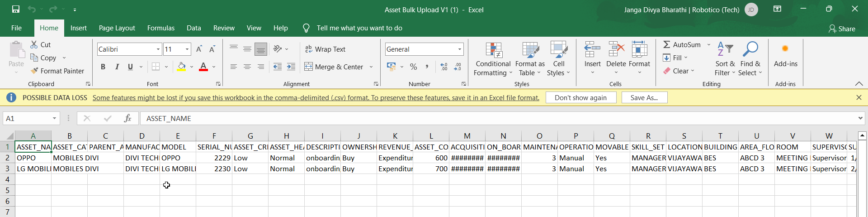Save the workbook with the floppy icon

click(x=16, y=9)
